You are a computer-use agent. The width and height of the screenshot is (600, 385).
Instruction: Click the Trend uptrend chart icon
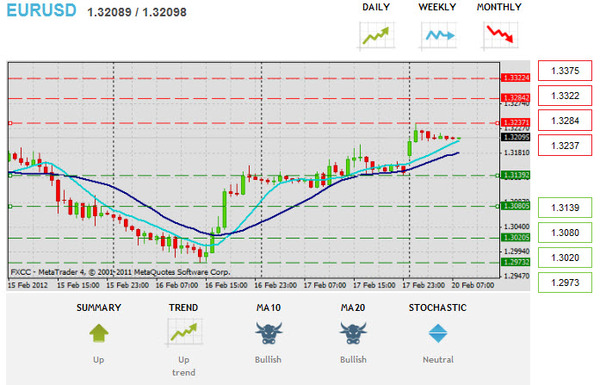coord(184,333)
